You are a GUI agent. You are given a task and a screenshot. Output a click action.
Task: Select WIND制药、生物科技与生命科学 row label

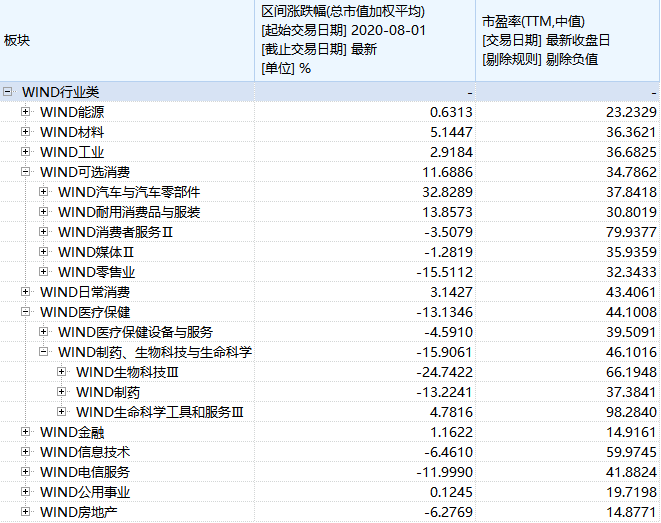point(155,352)
